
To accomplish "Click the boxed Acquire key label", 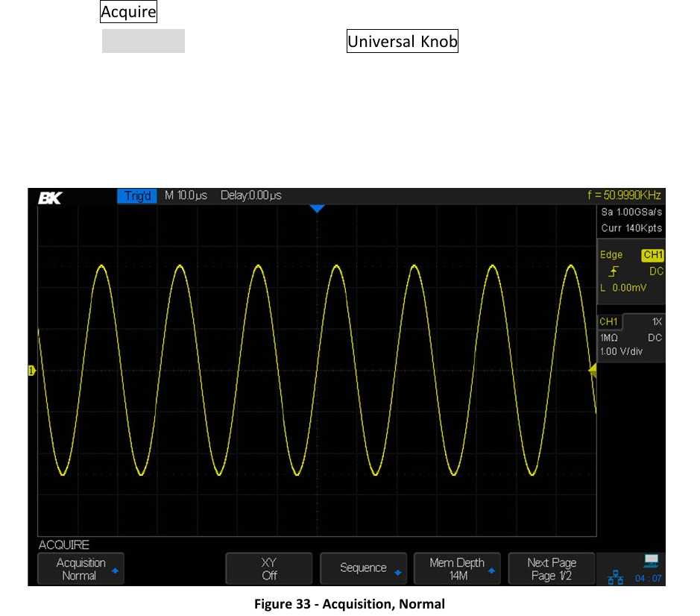I will click(129, 12).
